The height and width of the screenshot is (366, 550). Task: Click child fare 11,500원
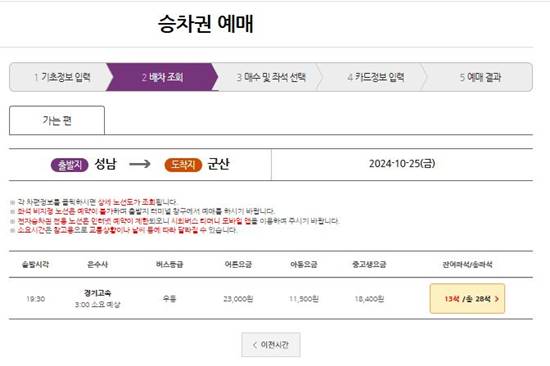(304, 299)
